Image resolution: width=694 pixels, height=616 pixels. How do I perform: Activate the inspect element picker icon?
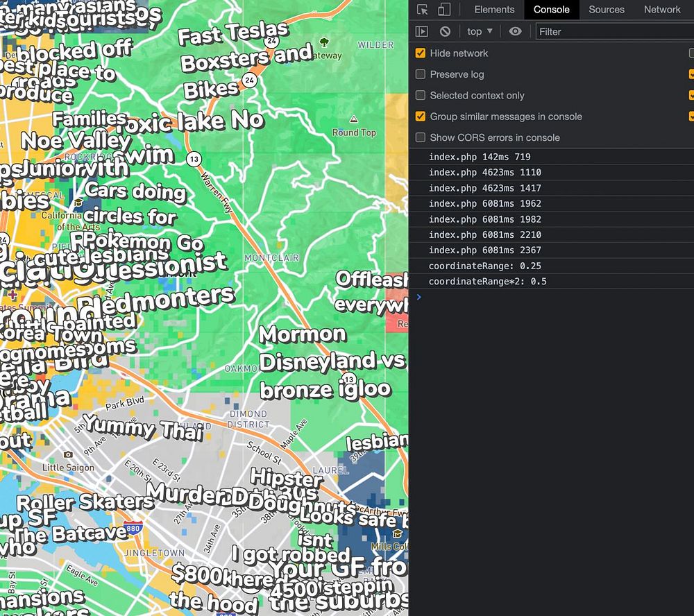click(x=423, y=10)
